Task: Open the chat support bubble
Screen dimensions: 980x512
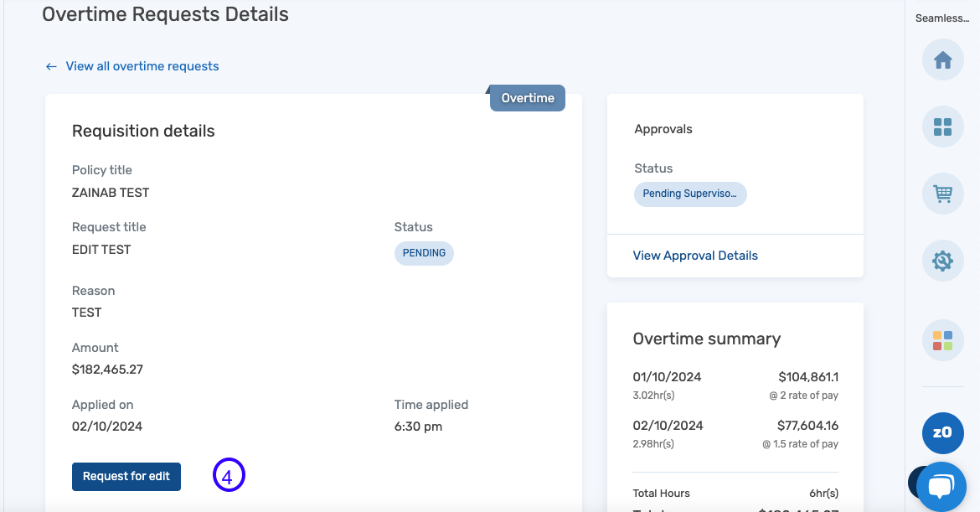Action: coord(941,484)
